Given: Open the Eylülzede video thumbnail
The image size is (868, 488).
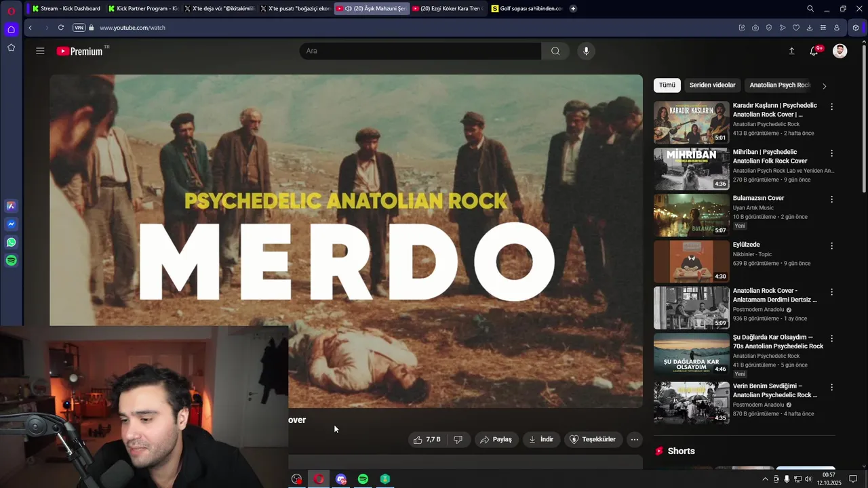Looking at the screenshot, I should (691, 262).
